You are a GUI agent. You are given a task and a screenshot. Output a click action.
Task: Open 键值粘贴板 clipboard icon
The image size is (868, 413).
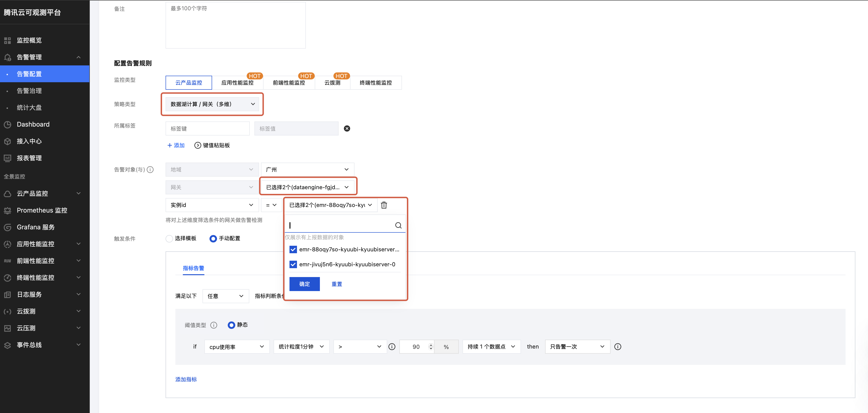point(198,145)
